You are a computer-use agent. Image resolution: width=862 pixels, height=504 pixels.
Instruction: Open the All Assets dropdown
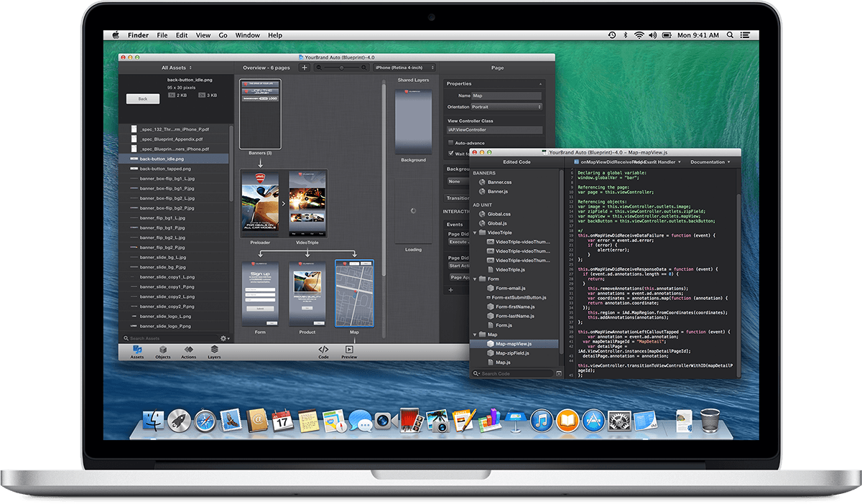(177, 67)
